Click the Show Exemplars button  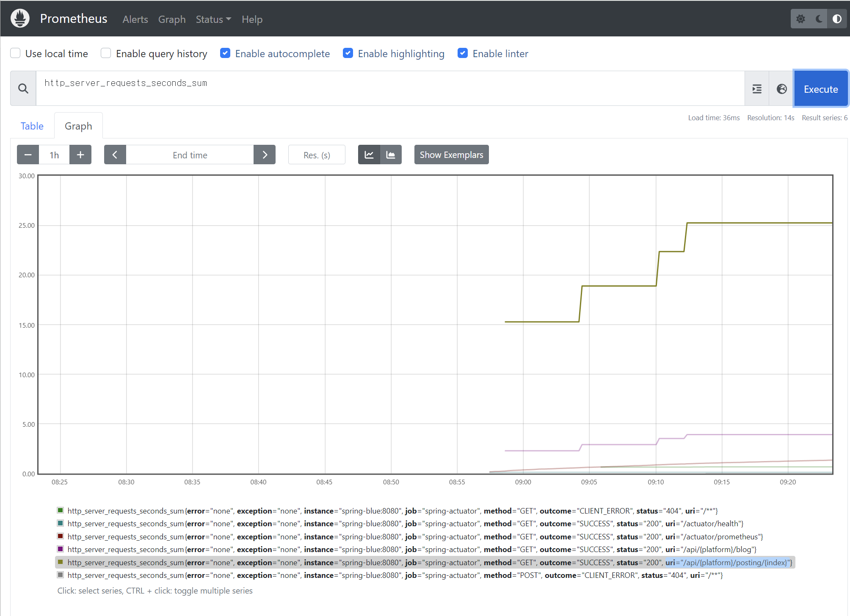[x=451, y=155]
